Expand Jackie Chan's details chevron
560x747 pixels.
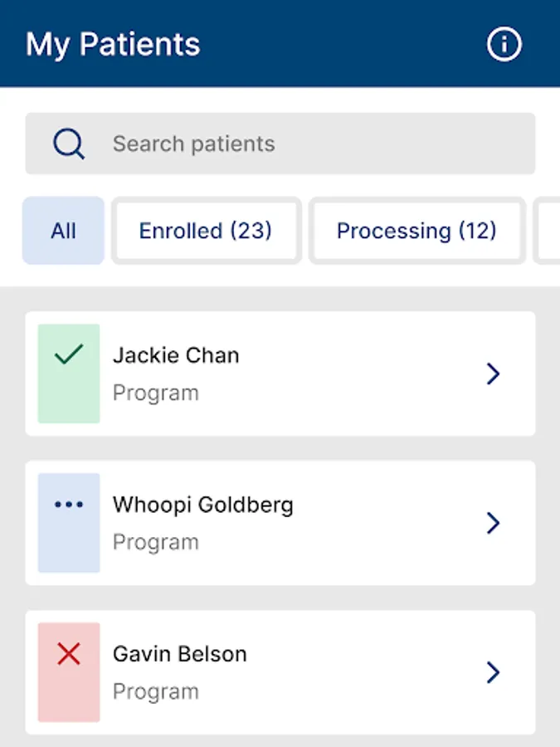point(494,373)
